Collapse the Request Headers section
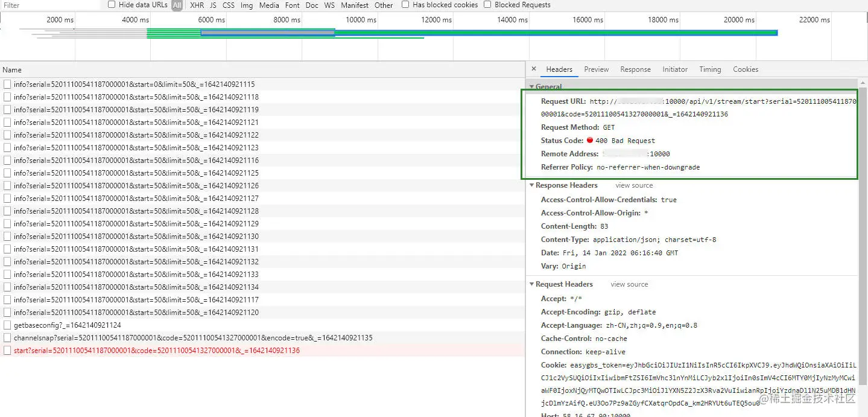 pyautogui.click(x=532, y=284)
